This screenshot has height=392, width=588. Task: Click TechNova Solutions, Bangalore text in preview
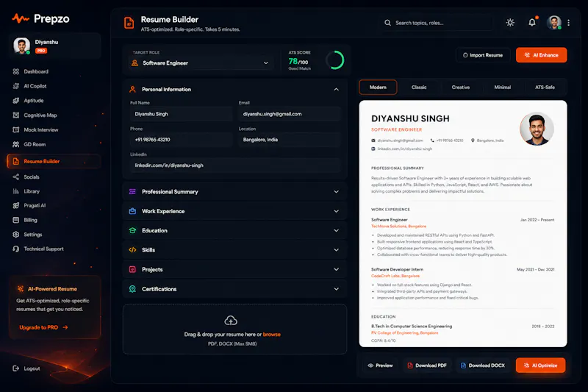pyautogui.click(x=398, y=227)
